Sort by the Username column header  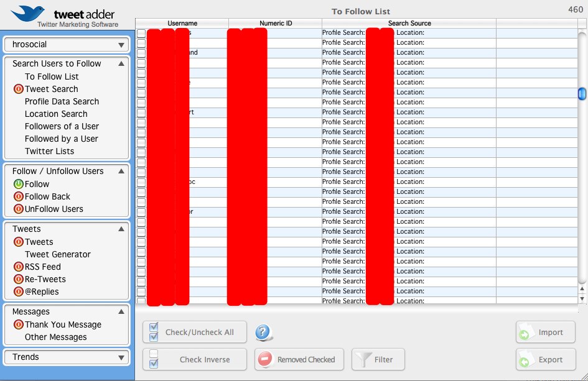click(x=182, y=23)
